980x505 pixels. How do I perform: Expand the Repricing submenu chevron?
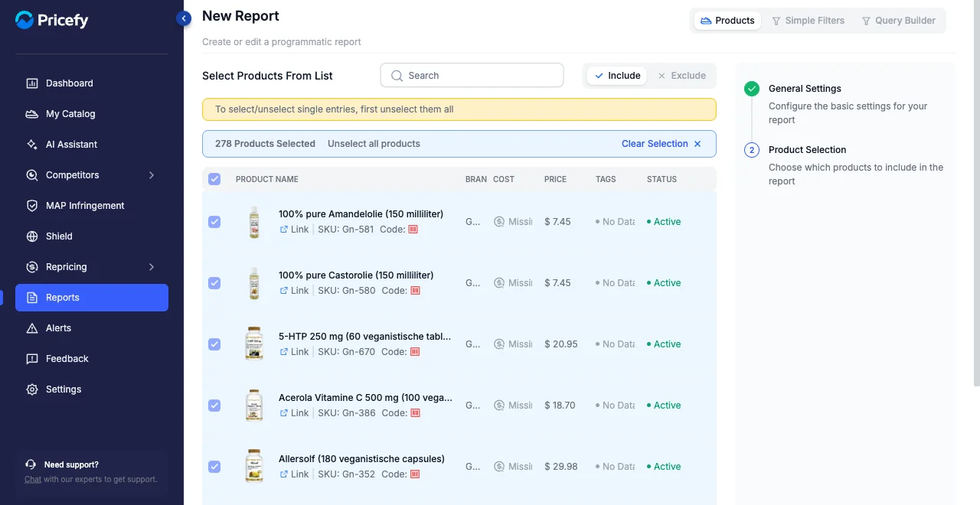click(152, 267)
